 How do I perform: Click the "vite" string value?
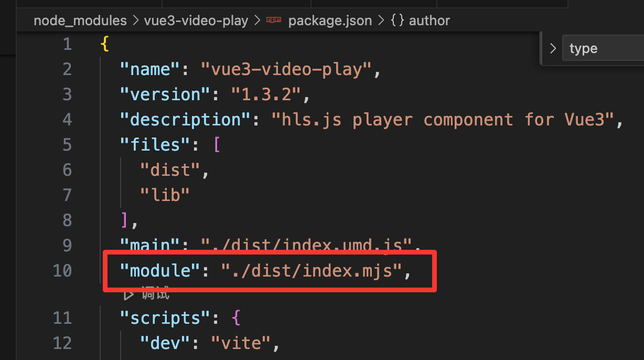[240, 343]
